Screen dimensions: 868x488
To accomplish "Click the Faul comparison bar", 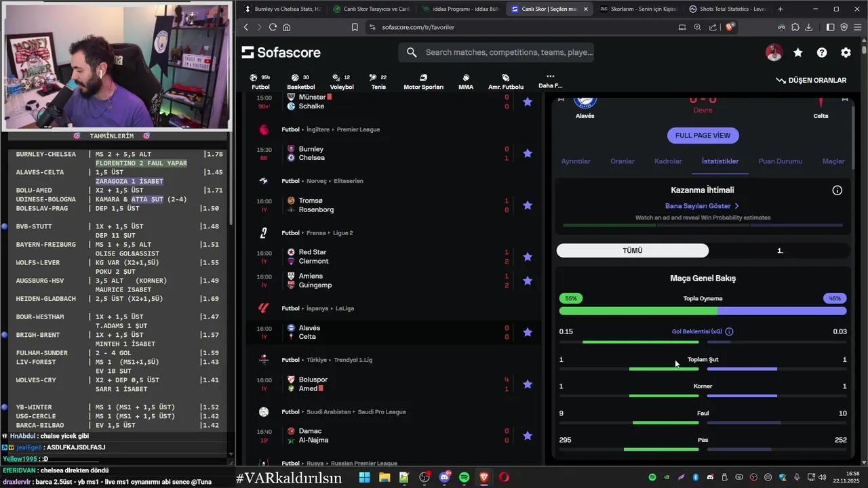I will pyautogui.click(x=703, y=423).
